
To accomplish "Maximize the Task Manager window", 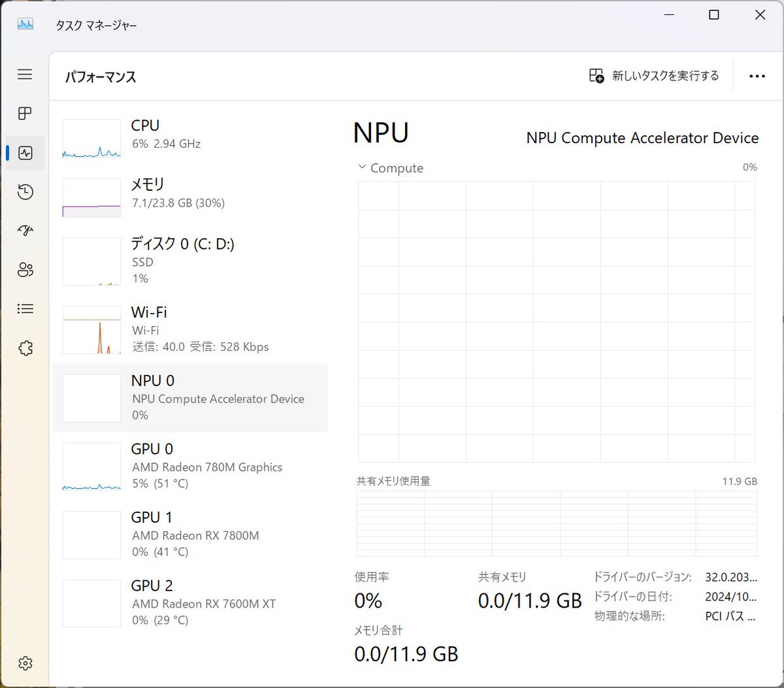I will (x=714, y=15).
